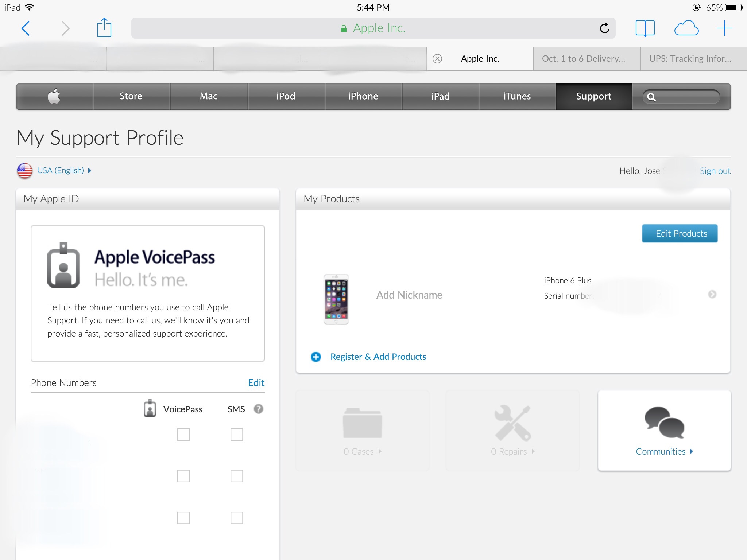747x560 pixels.
Task: Open iPhone 6 Plus details arrow
Action: click(x=712, y=294)
